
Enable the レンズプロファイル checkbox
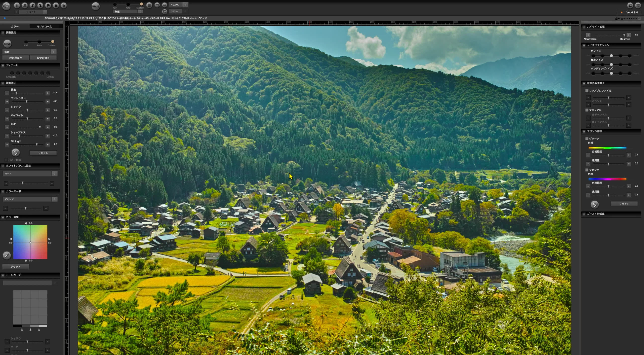coord(587,91)
